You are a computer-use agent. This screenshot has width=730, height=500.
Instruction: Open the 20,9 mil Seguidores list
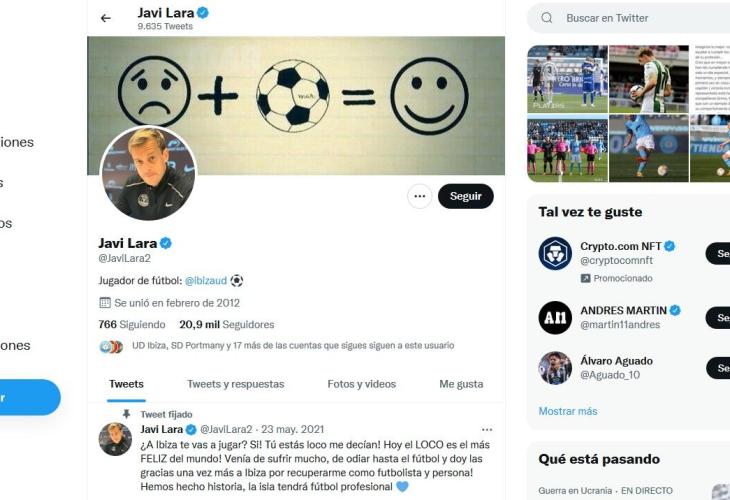coord(227,324)
